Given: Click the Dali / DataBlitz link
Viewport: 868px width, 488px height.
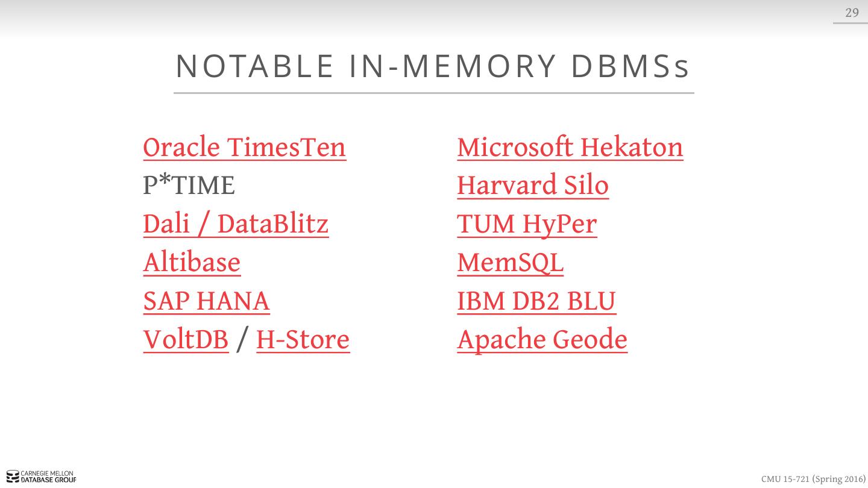Looking at the screenshot, I should [236, 225].
